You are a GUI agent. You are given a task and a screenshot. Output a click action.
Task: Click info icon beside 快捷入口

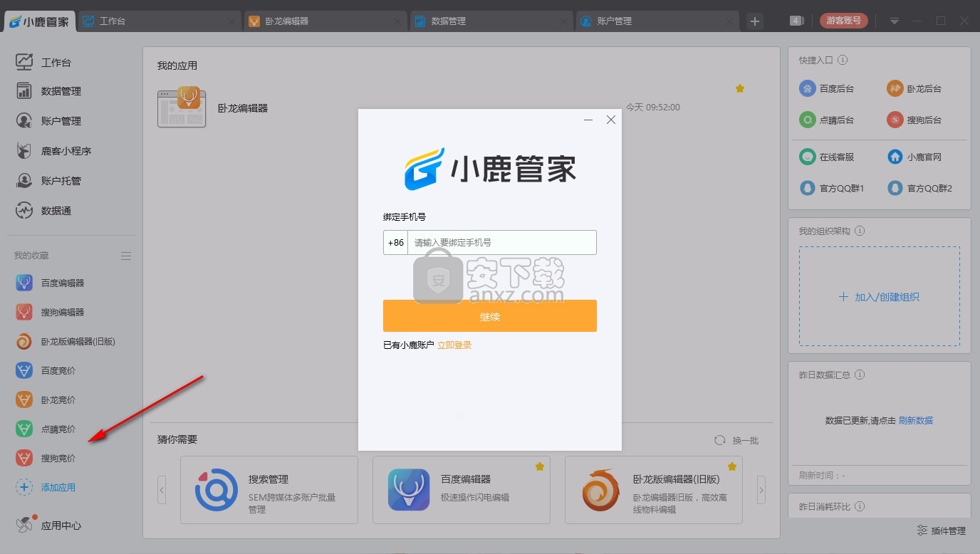click(x=843, y=61)
